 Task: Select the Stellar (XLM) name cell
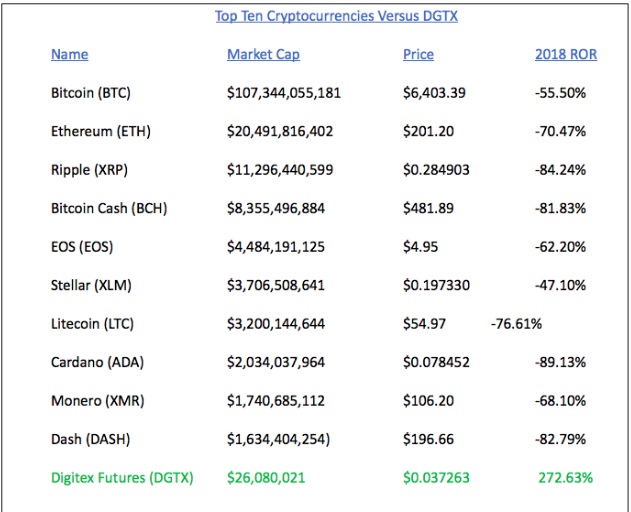tap(91, 286)
